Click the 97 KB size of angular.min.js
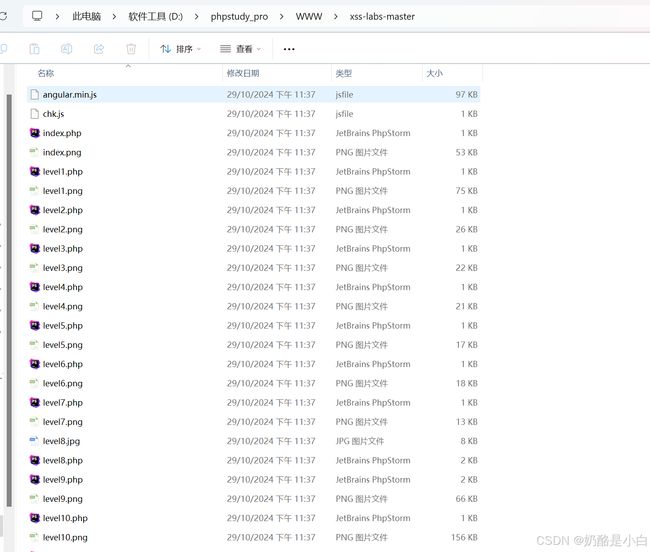 click(x=466, y=94)
